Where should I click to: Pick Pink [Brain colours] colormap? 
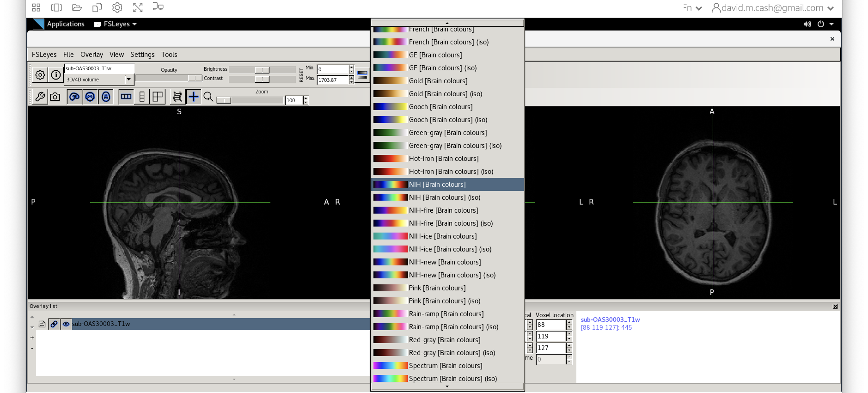(x=447, y=288)
